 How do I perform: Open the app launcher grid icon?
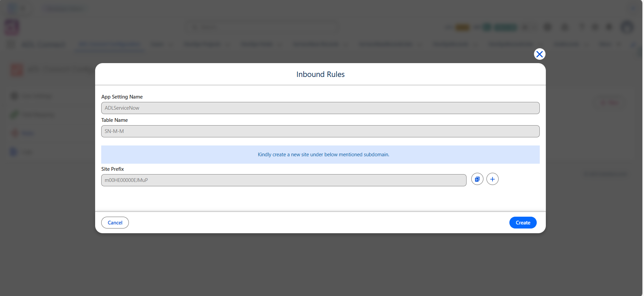click(11, 45)
